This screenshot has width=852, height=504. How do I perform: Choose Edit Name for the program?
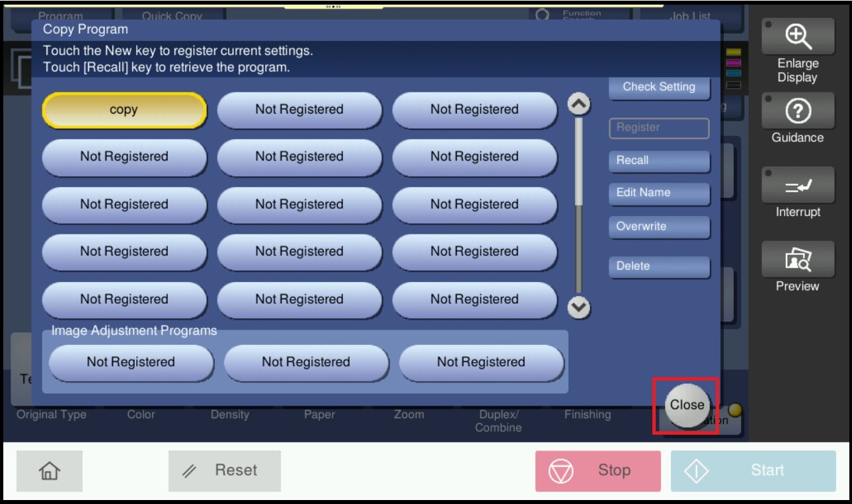(x=658, y=193)
